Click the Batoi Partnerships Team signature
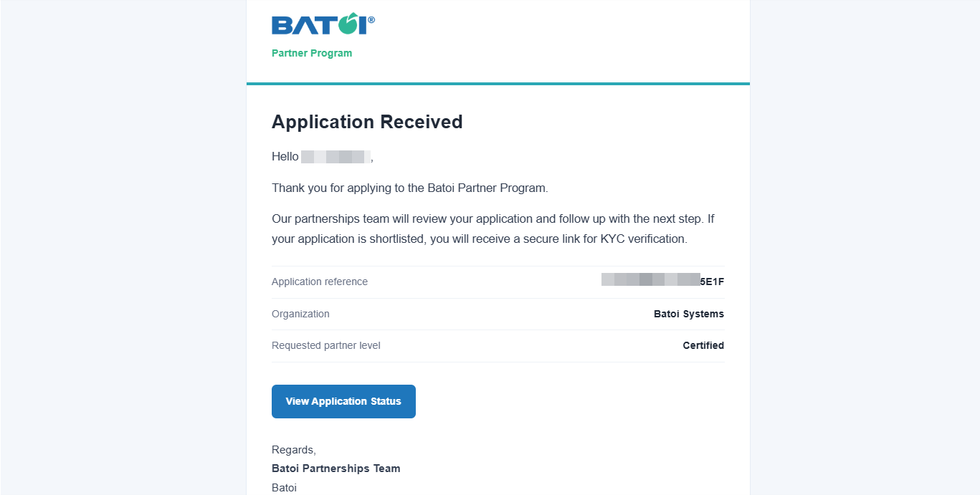 coord(336,468)
